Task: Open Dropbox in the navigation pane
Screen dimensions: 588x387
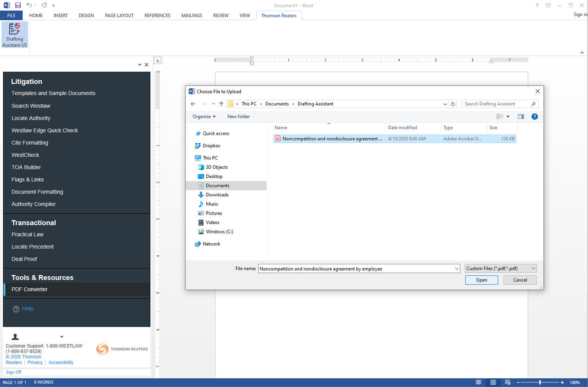Action: [211, 146]
